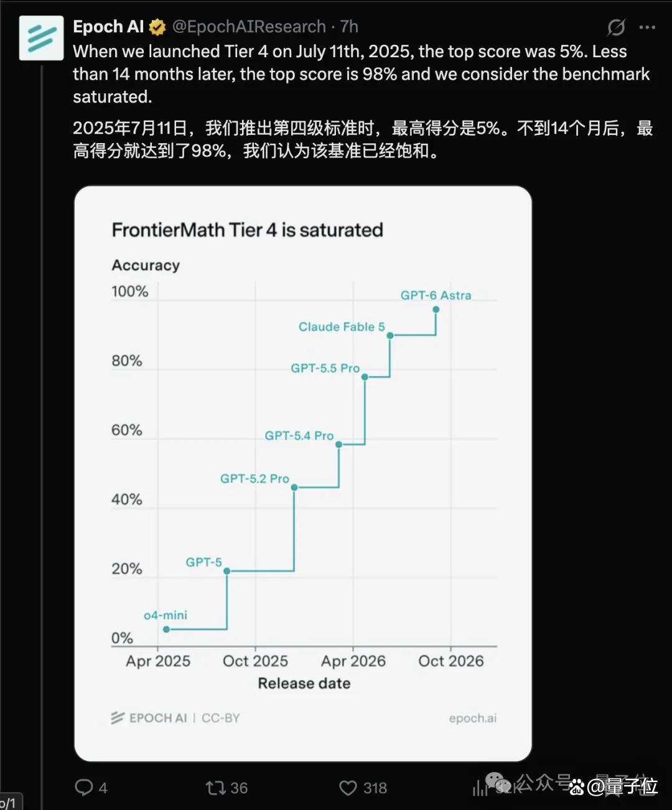This screenshot has height=810, width=672.
Task: Open the view analytics bar icon
Action: 480,788
